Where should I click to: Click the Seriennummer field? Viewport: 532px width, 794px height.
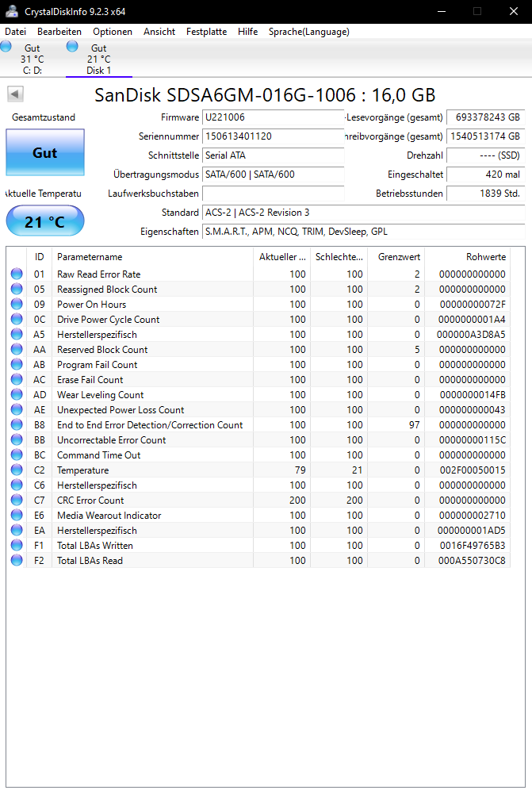pyautogui.click(x=274, y=136)
